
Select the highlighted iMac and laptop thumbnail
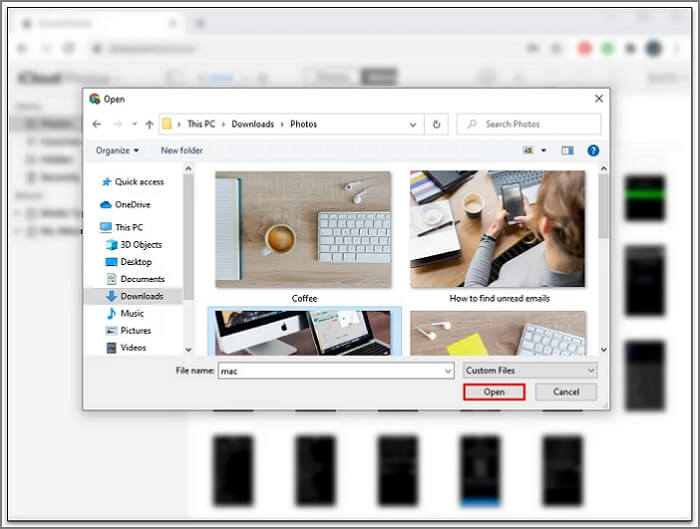click(303, 333)
